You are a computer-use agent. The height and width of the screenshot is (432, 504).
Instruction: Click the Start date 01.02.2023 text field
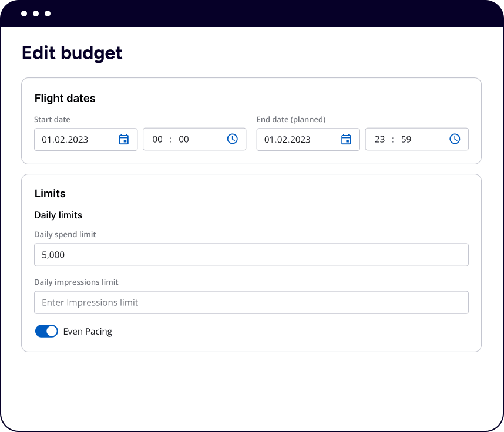[73, 140]
